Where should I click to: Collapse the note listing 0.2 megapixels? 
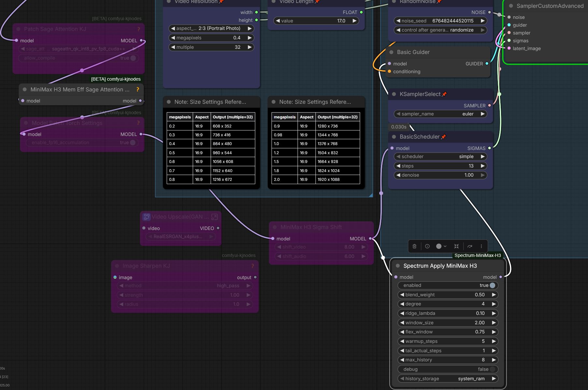169,102
